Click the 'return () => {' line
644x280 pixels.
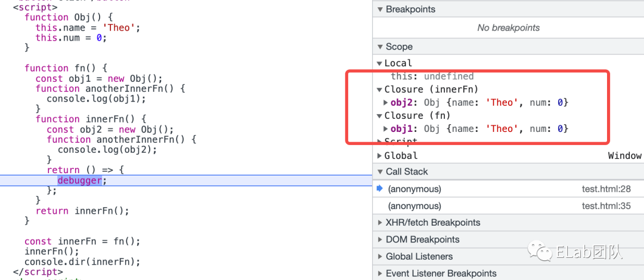(85, 170)
